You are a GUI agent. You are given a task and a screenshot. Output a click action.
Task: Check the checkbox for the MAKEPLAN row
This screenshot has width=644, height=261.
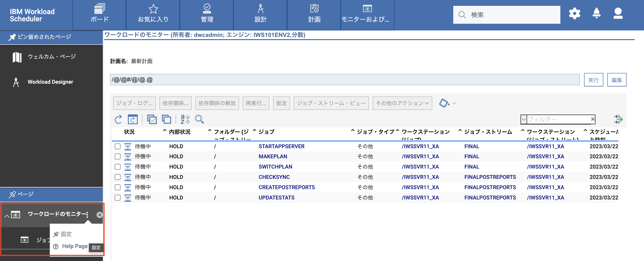(x=118, y=156)
